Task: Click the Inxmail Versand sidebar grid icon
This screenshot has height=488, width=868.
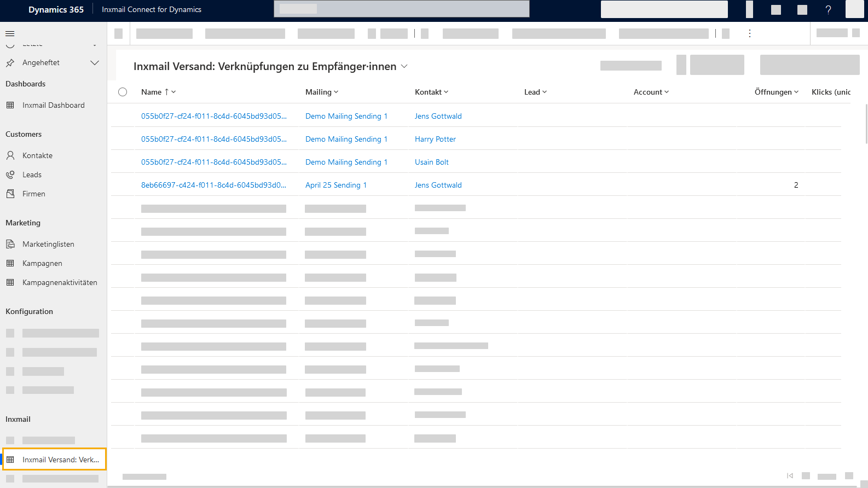Action: [x=10, y=460]
